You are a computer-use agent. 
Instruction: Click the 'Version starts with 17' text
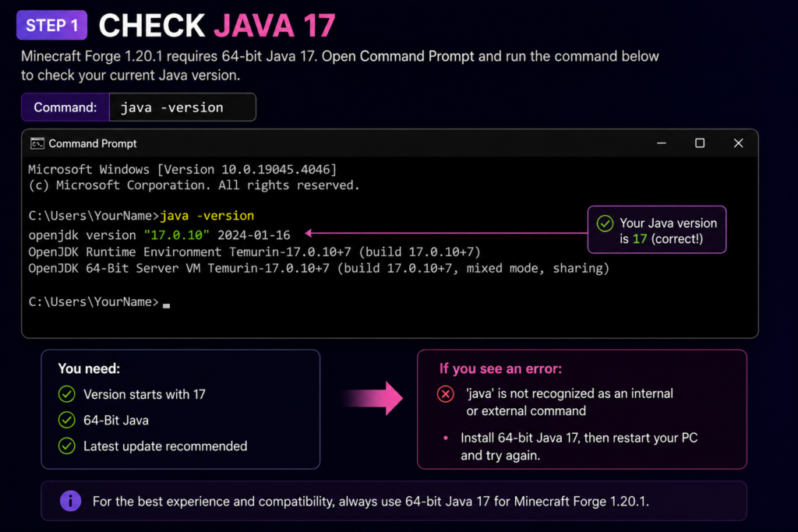tap(144, 394)
